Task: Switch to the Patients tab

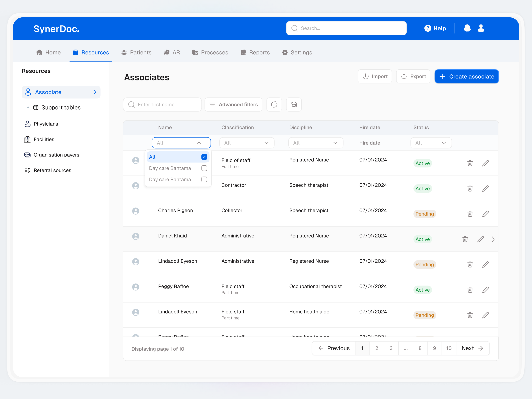Action: [136, 52]
